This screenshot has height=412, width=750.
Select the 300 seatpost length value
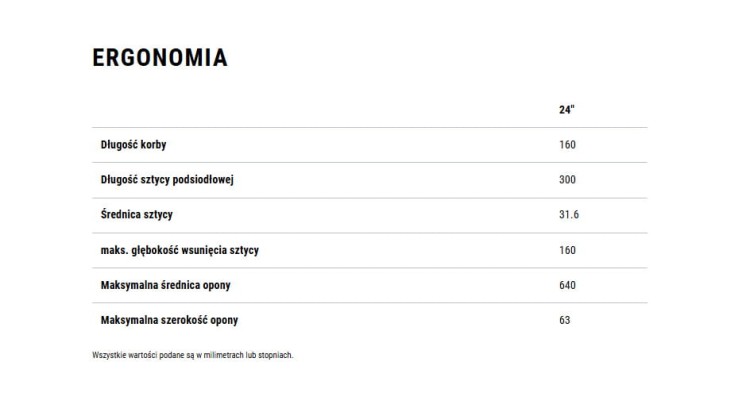tap(568, 180)
